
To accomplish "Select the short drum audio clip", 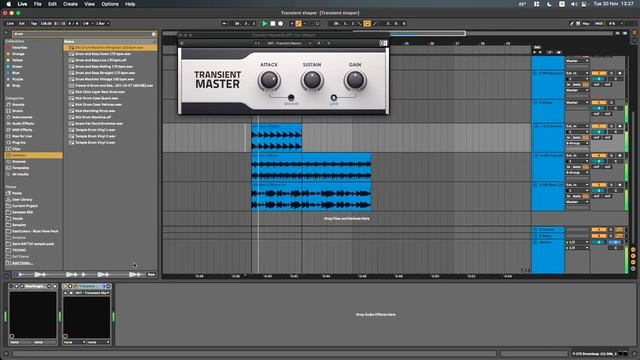I will (x=277, y=138).
